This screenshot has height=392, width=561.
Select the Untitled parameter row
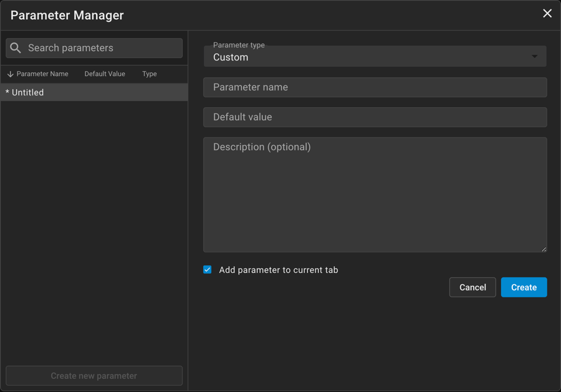point(93,92)
